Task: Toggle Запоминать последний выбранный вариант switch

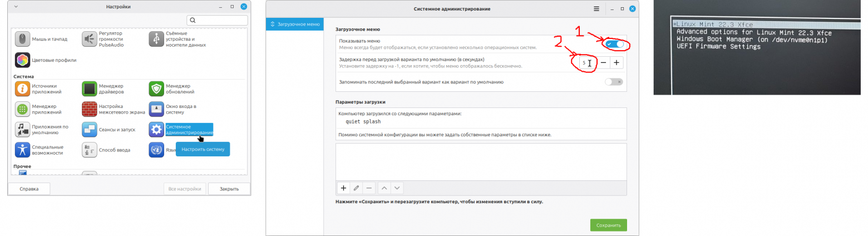Action: click(614, 82)
